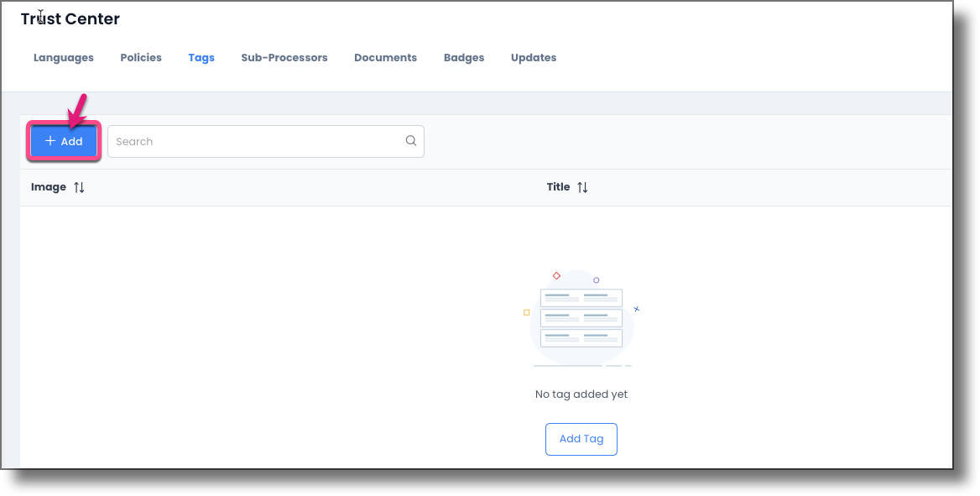Click the empty-state tag list illustration
Viewport: 980px width, 496px height.
[581, 317]
